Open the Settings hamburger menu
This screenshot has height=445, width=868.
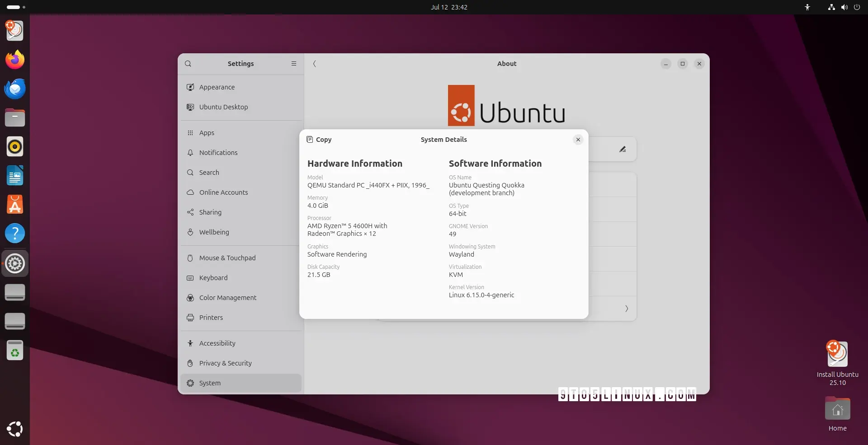pyautogui.click(x=294, y=64)
